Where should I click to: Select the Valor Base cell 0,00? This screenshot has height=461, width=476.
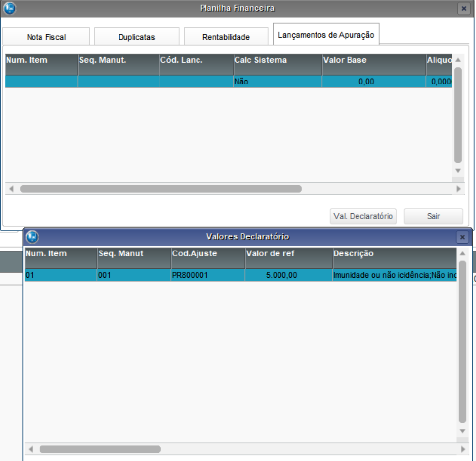tap(374, 82)
